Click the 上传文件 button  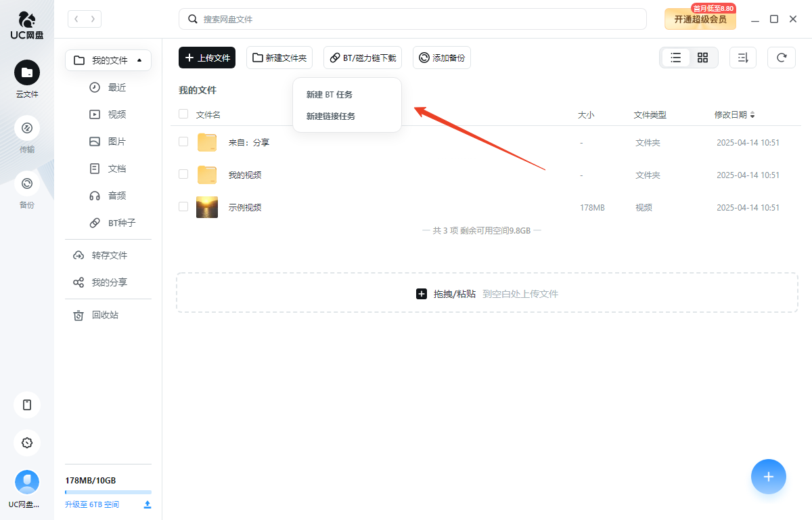(207, 58)
